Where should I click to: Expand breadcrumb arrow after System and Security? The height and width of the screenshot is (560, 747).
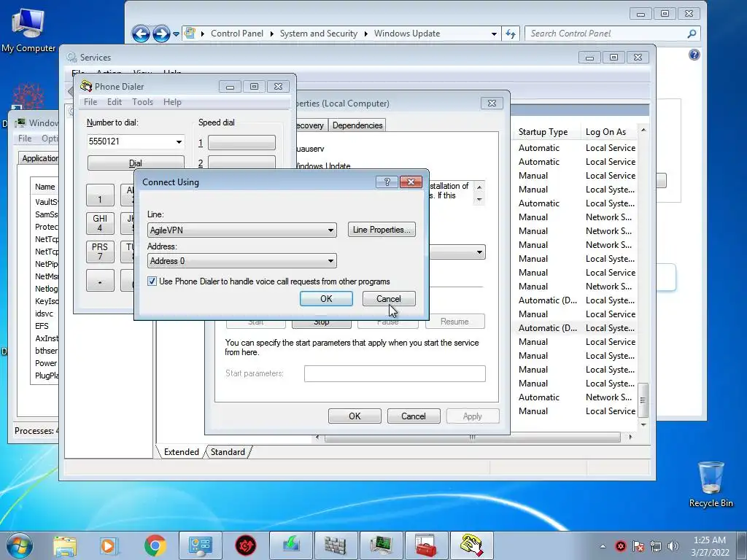pyautogui.click(x=366, y=34)
